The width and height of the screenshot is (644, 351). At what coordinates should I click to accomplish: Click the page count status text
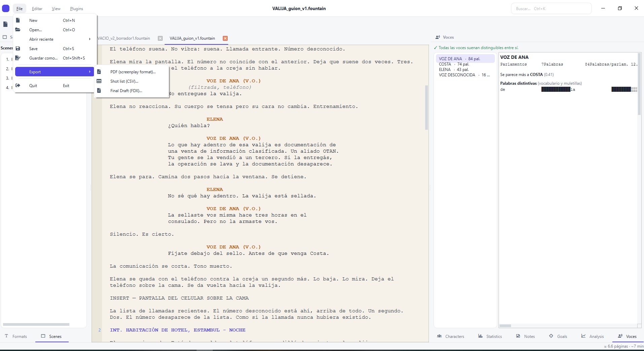click(623, 346)
